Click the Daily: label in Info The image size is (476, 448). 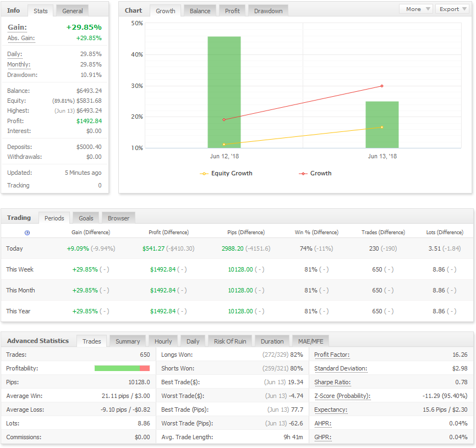[14, 54]
